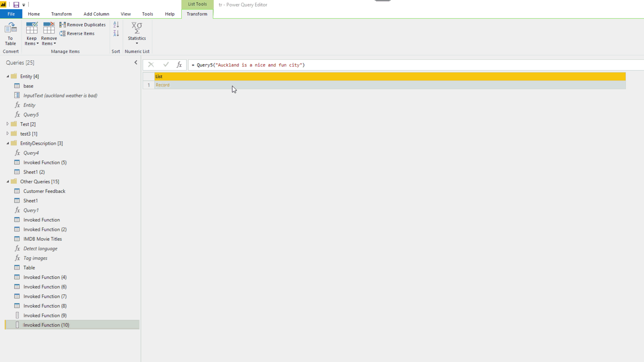The image size is (644, 362).
Task: Cancel formula edit with X icon
Action: 151,65
